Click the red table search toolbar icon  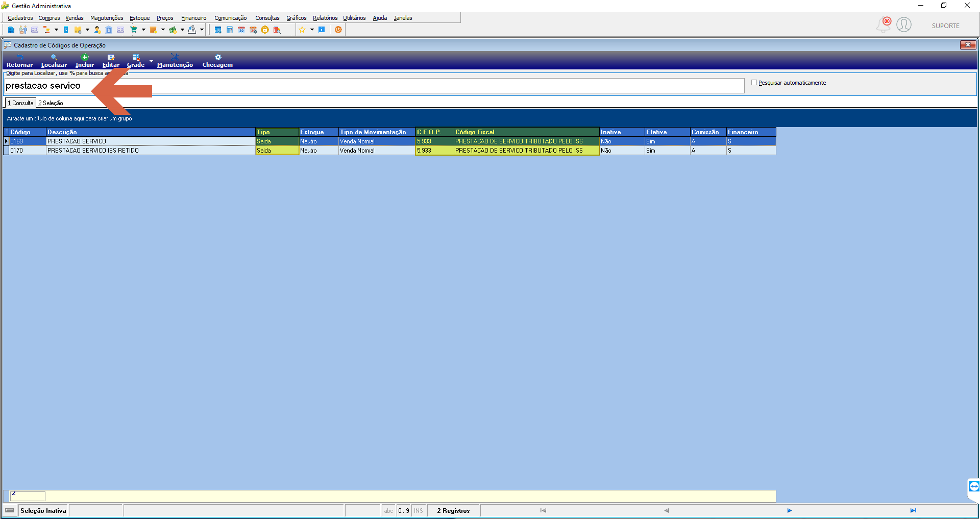click(277, 30)
